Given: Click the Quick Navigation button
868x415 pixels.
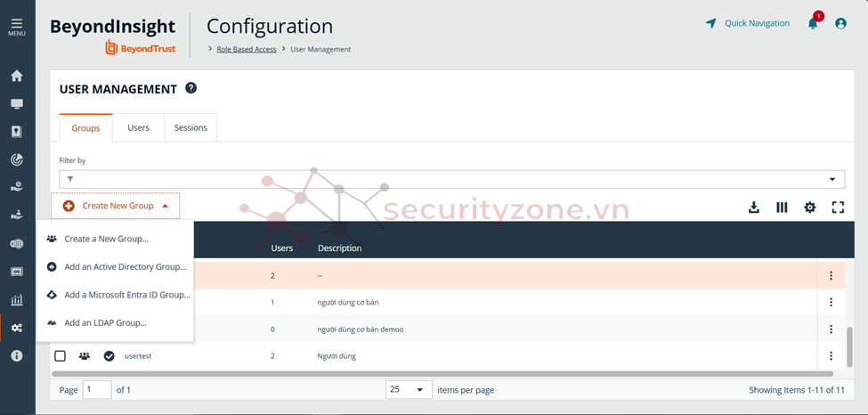Looking at the screenshot, I should pyautogui.click(x=748, y=24).
